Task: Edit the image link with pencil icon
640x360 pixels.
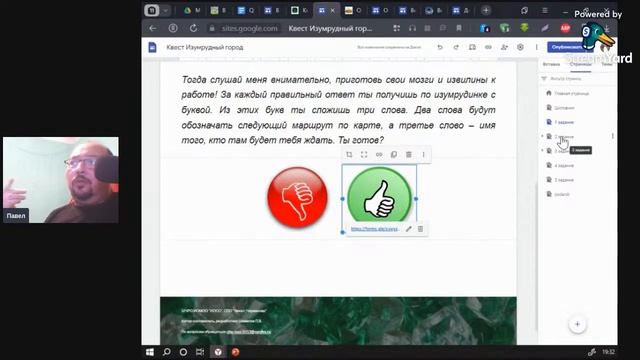Action: (408, 229)
